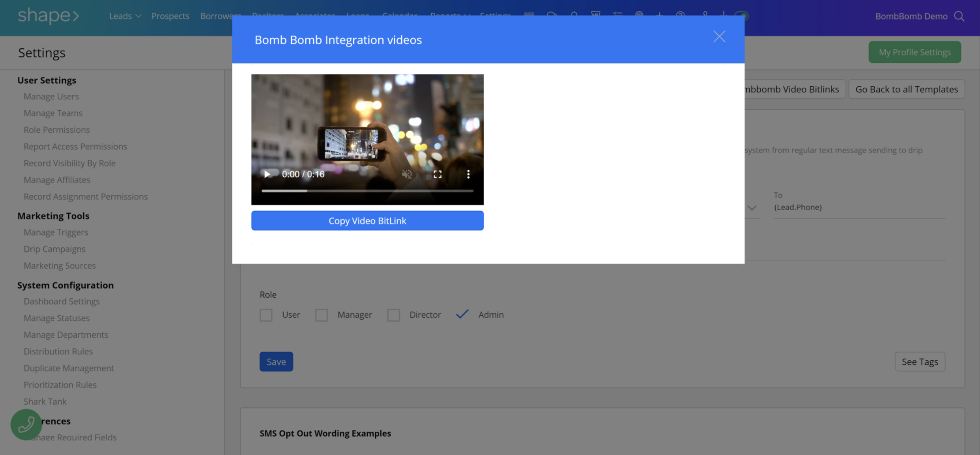This screenshot has height=455, width=980.
Task: Copy the Video BitLink
Action: click(x=367, y=221)
